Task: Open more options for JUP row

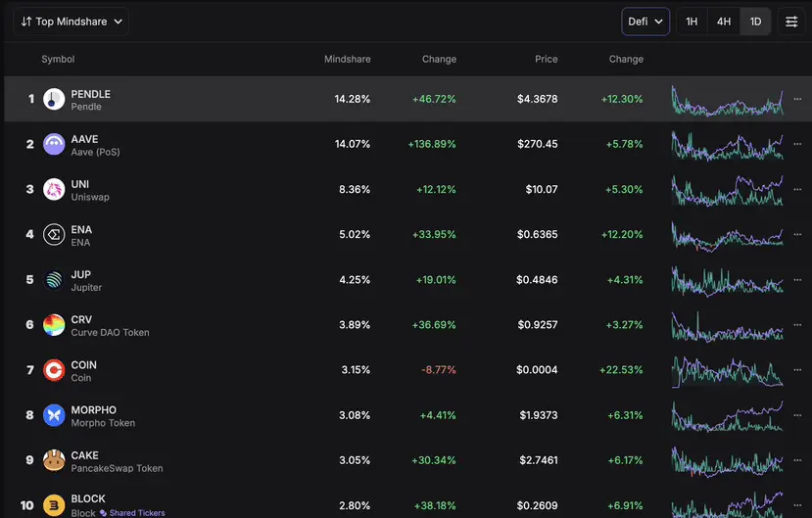Action: 797,280
